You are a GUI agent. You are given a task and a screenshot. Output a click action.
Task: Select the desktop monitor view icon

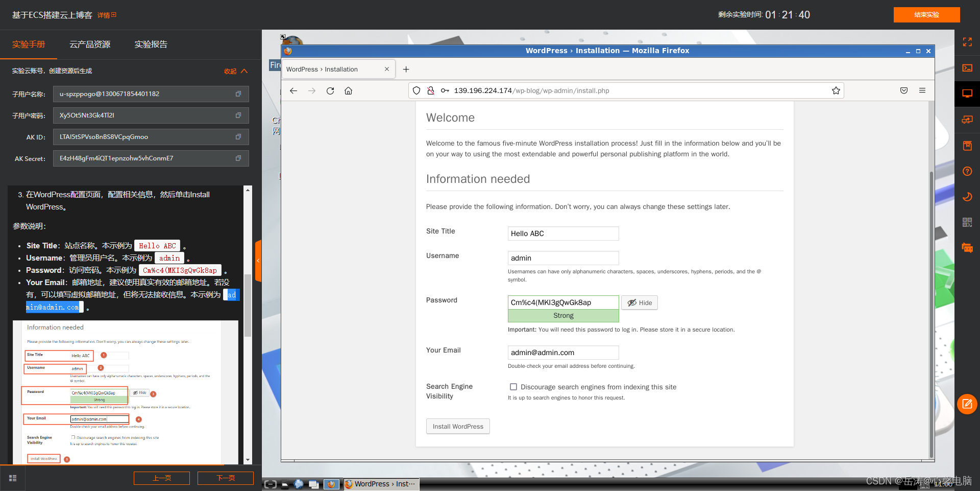967,93
